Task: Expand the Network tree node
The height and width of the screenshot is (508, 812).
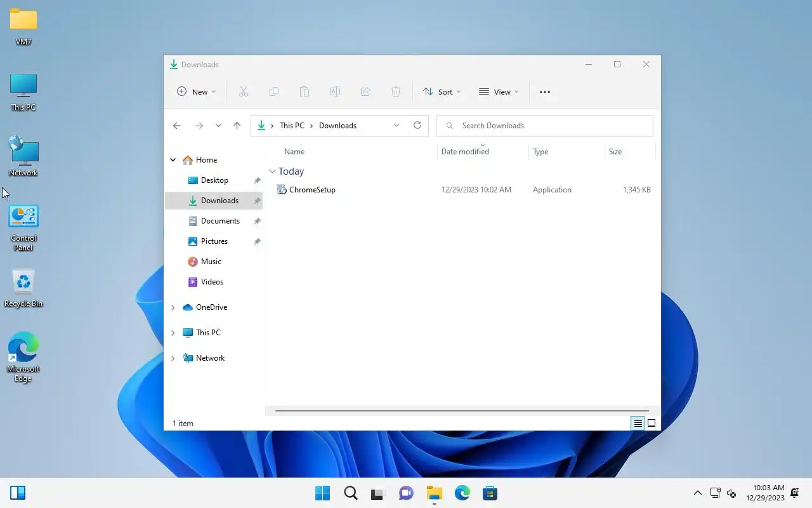Action: pos(173,358)
